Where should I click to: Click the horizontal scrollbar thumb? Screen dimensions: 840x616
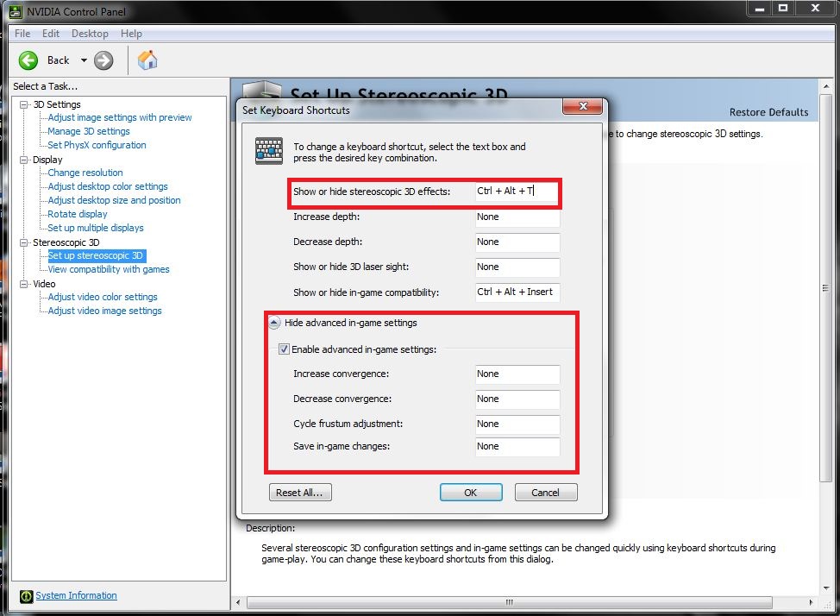(x=509, y=602)
